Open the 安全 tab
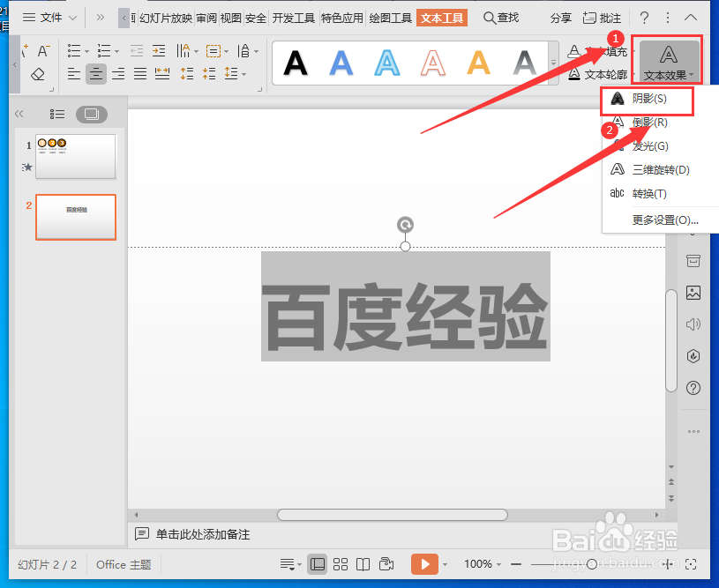Screen dimensions: 719x588 click(256, 19)
